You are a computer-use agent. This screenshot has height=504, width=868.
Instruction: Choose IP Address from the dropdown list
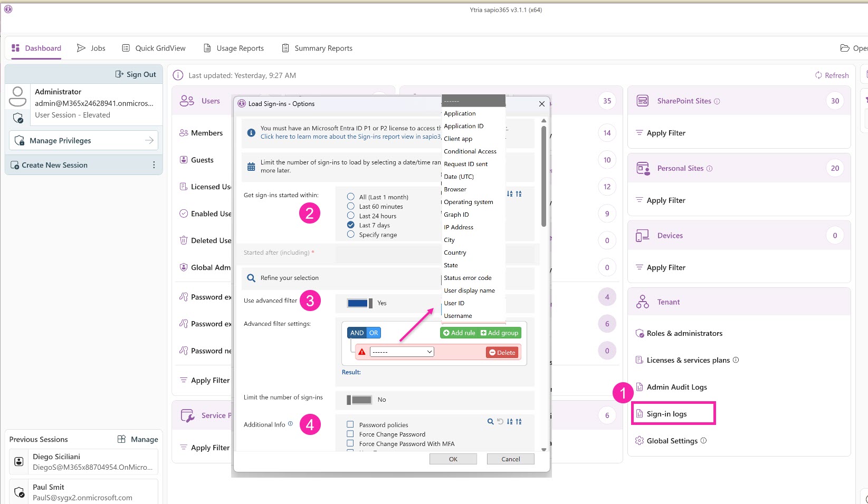tap(459, 227)
